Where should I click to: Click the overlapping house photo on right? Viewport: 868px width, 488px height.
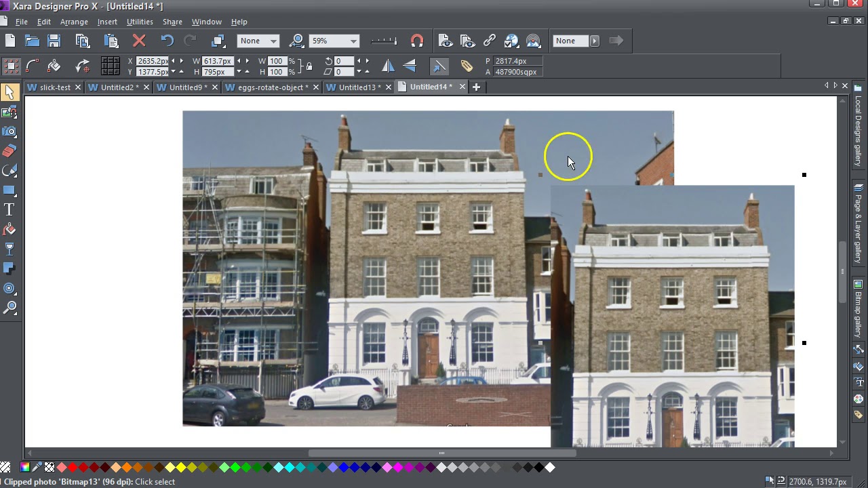pos(672,316)
